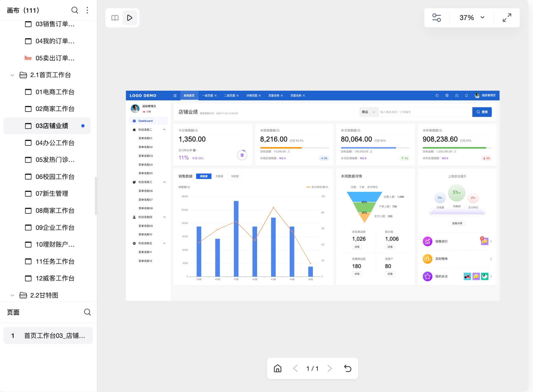Click the bell notification icon in header
Image resolution: width=533 pixels, height=392 pixels.
[466, 96]
